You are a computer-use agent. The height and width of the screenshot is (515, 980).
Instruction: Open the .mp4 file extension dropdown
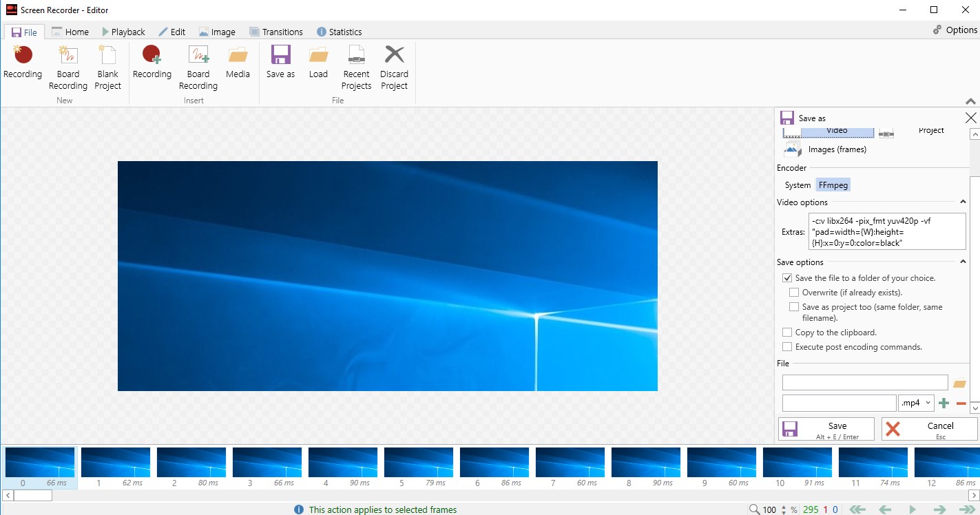[916, 403]
